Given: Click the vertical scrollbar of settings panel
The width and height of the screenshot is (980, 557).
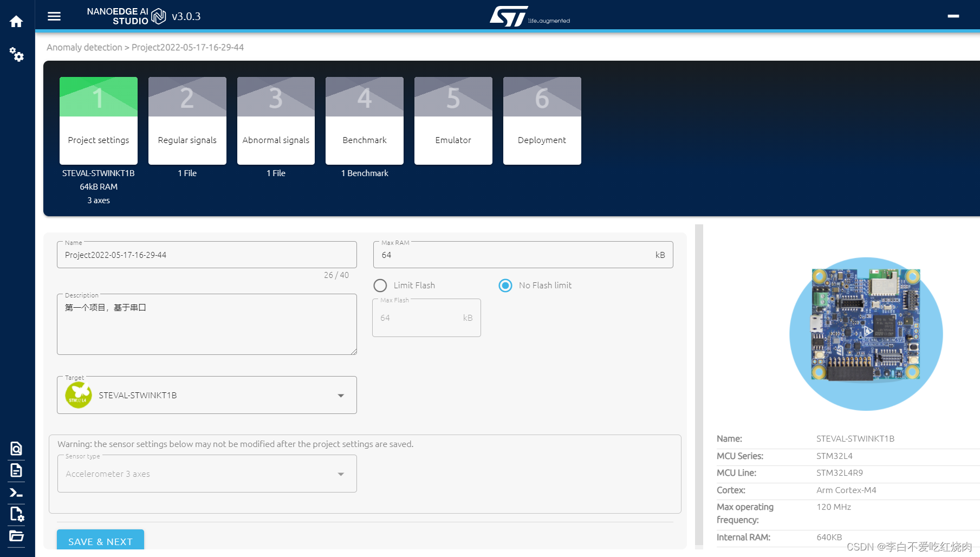Looking at the screenshot, I should [x=699, y=386].
